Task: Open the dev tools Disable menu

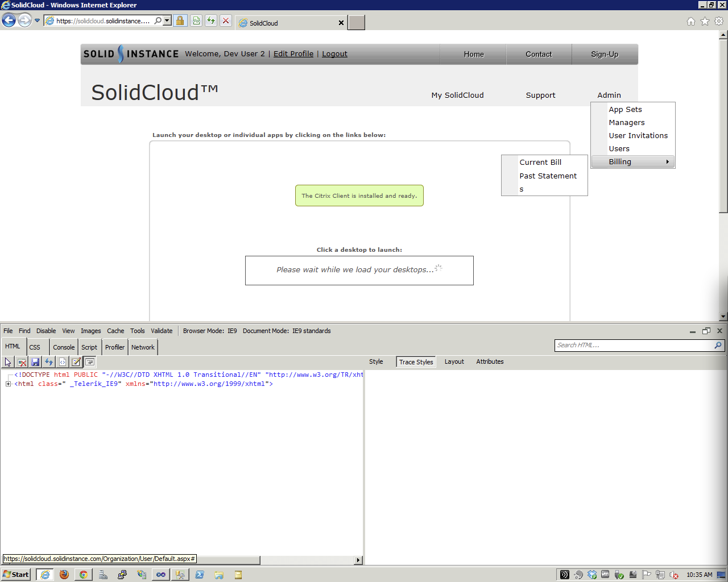Action: pos(46,331)
